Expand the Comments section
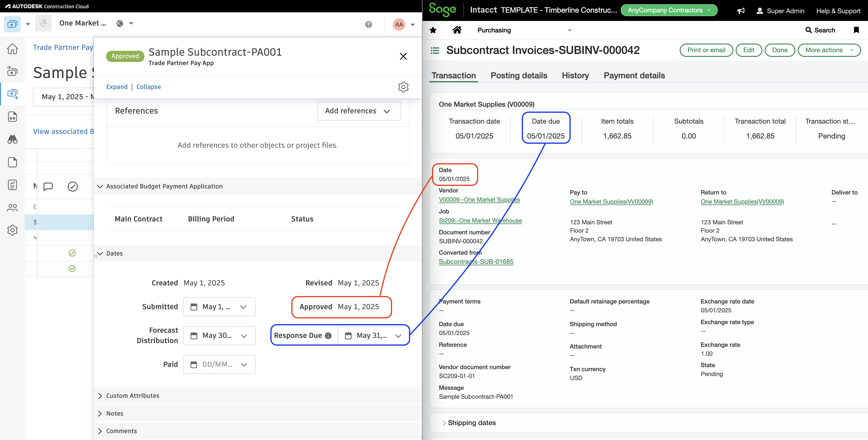The image size is (868, 440). [100, 431]
